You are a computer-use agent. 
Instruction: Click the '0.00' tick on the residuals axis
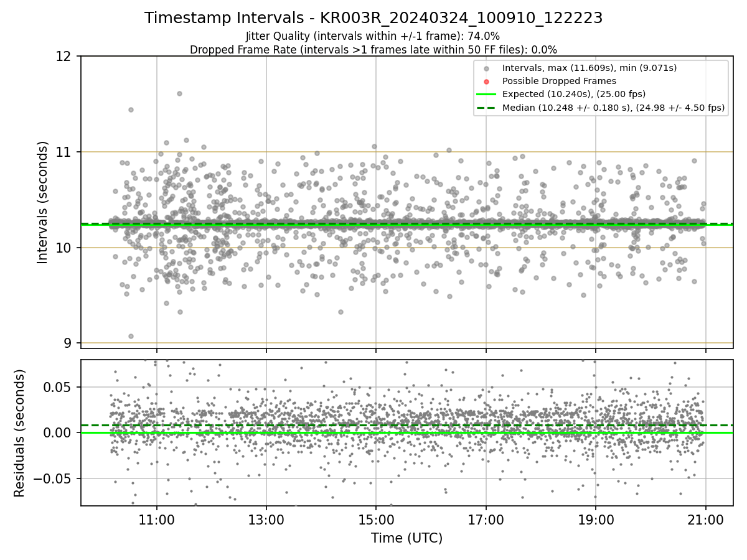click(59, 432)
